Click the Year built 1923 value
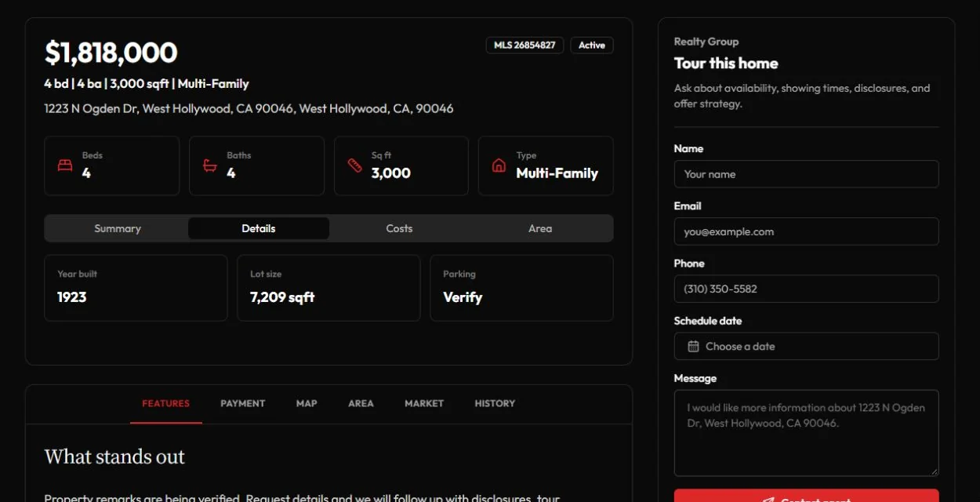This screenshot has height=502, width=980. coord(72,297)
